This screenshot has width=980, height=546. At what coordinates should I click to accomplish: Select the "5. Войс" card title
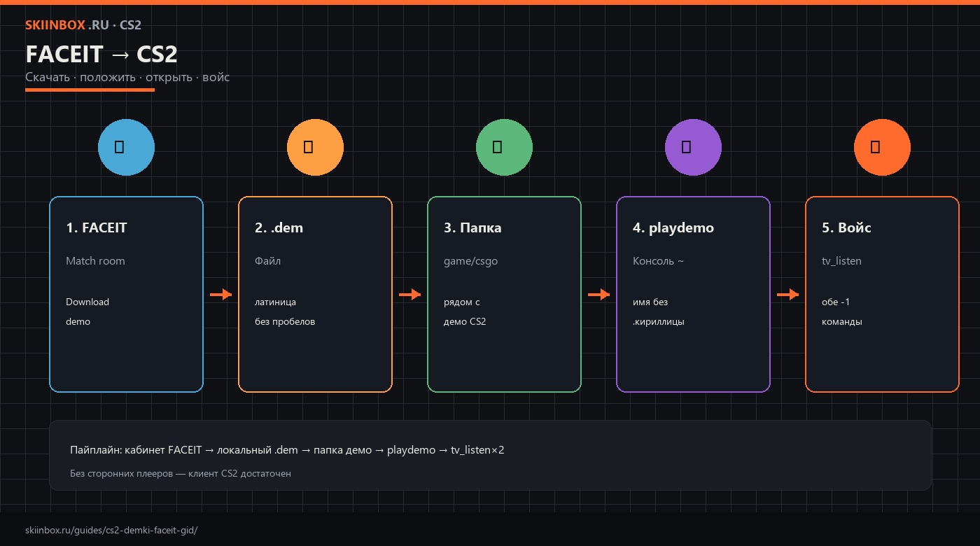click(x=846, y=227)
